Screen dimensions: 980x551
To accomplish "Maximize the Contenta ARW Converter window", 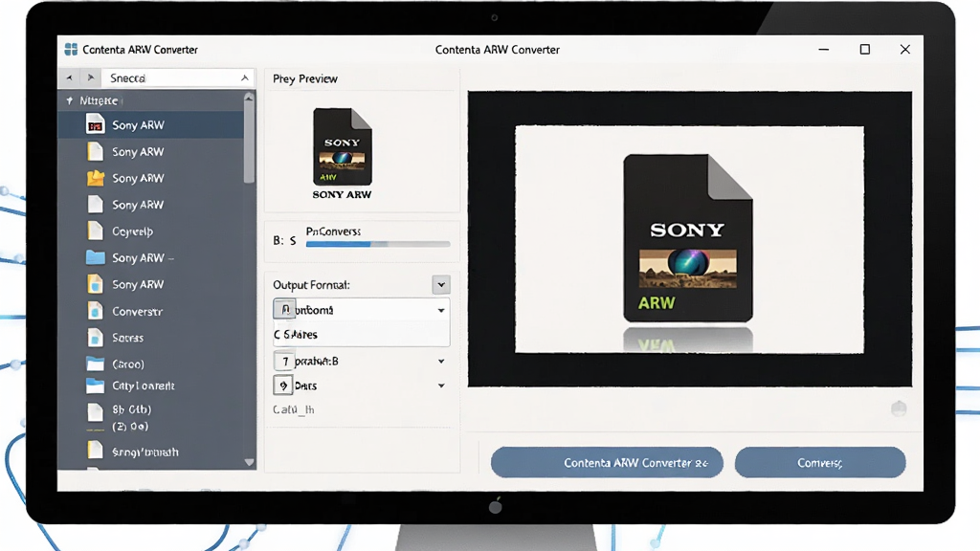I will [x=865, y=50].
